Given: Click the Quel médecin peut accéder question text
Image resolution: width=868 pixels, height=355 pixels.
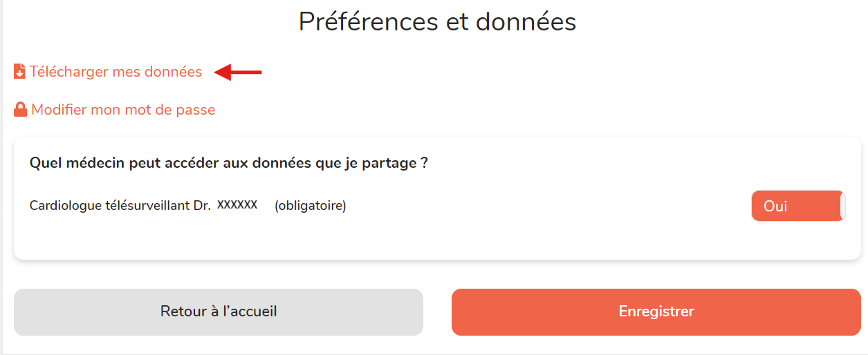Looking at the screenshot, I should 228,164.
